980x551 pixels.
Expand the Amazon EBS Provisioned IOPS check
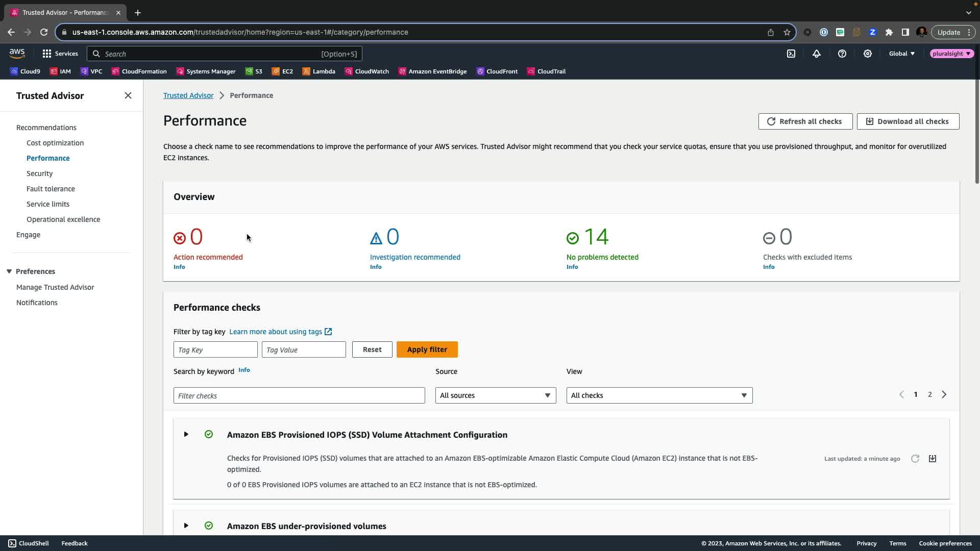pyautogui.click(x=186, y=435)
